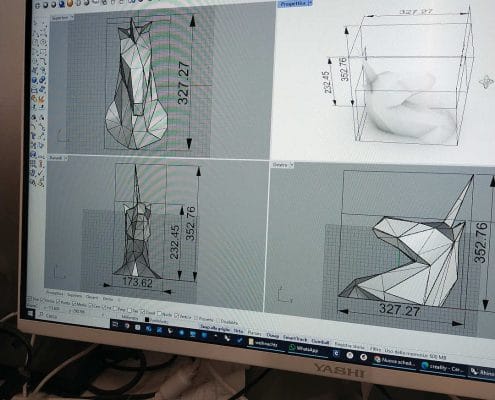Toggle SmartTrack in status bar
This screenshot has height=400, width=495.
pyautogui.click(x=295, y=339)
